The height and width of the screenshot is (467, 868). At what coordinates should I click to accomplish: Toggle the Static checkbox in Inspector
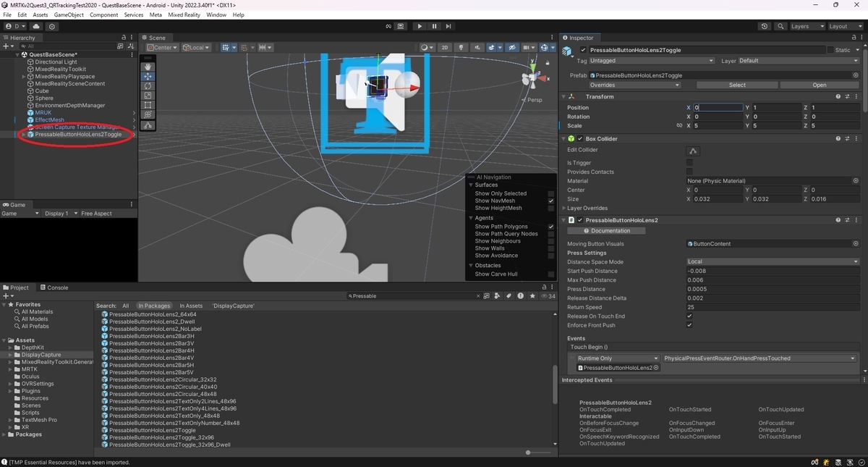tap(830, 50)
